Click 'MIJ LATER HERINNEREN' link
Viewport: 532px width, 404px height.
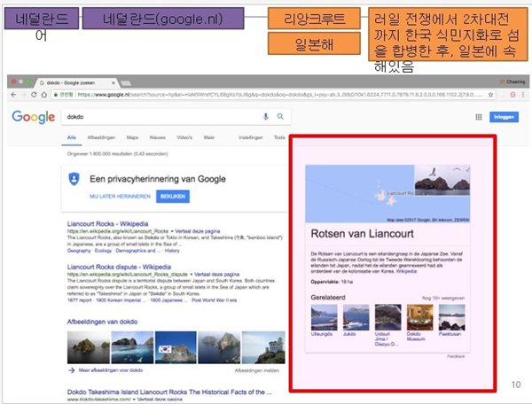point(120,197)
